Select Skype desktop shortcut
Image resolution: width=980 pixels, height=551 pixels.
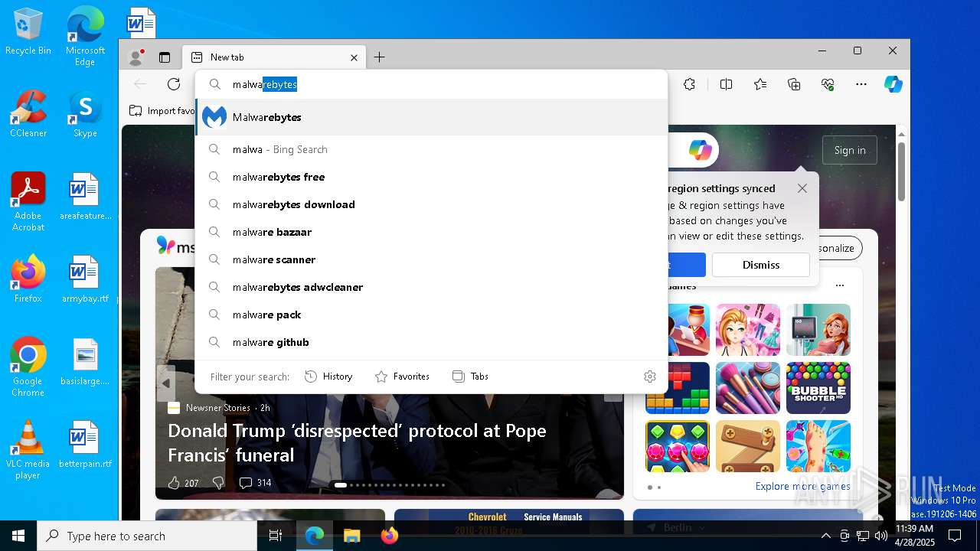tap(85, 115)
